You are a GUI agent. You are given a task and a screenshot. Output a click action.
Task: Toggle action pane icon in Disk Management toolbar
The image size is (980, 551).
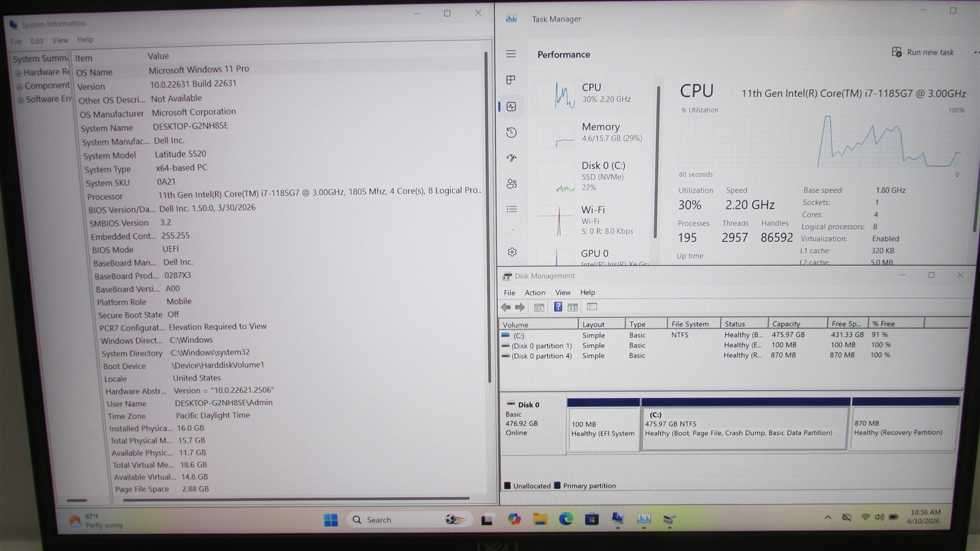573,307
